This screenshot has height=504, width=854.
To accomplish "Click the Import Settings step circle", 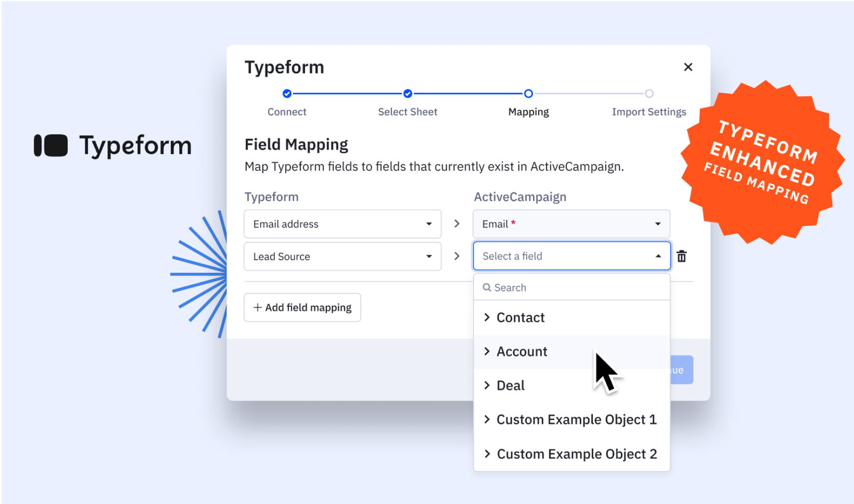I will click(x=649, y=94).
